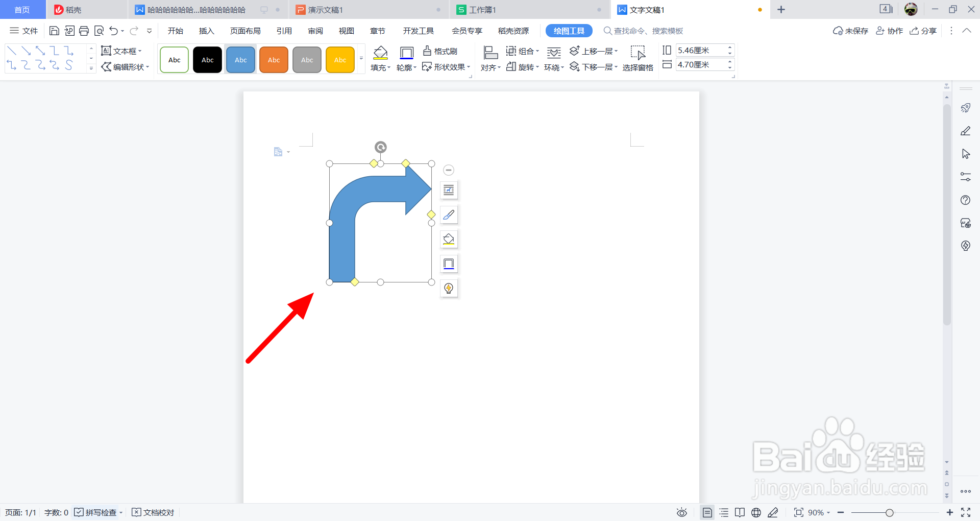Image resolution: width=980 pixels, height=521 pixels.
Task: Click 文档校对 document proofing
Action: [x=153, y=512]
